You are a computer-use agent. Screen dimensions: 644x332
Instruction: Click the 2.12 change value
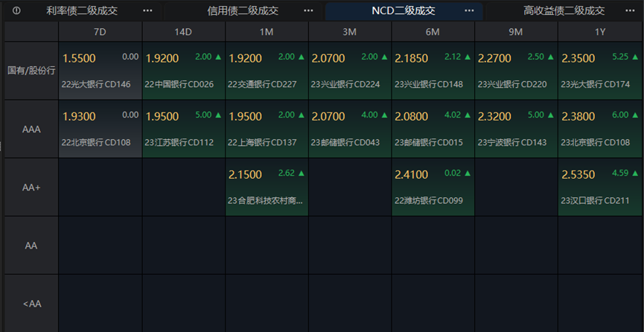(453, 57)
